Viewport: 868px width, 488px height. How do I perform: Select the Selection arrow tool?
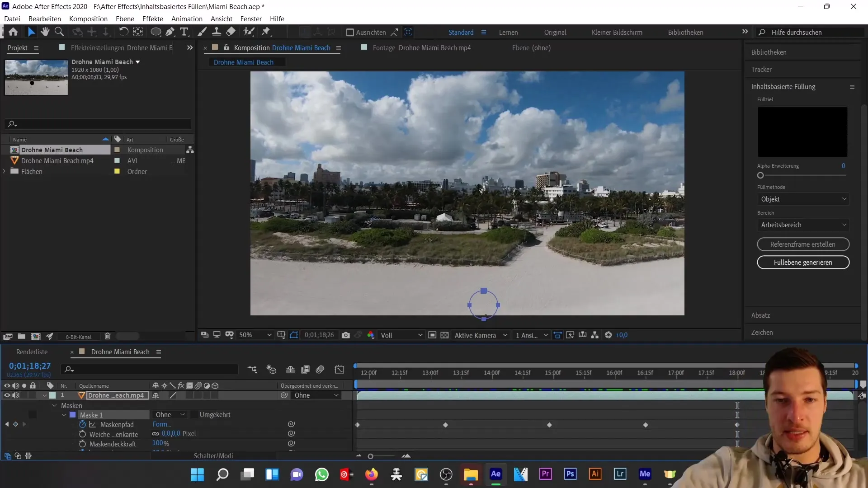pyautogui.click(x=31, y=32)
